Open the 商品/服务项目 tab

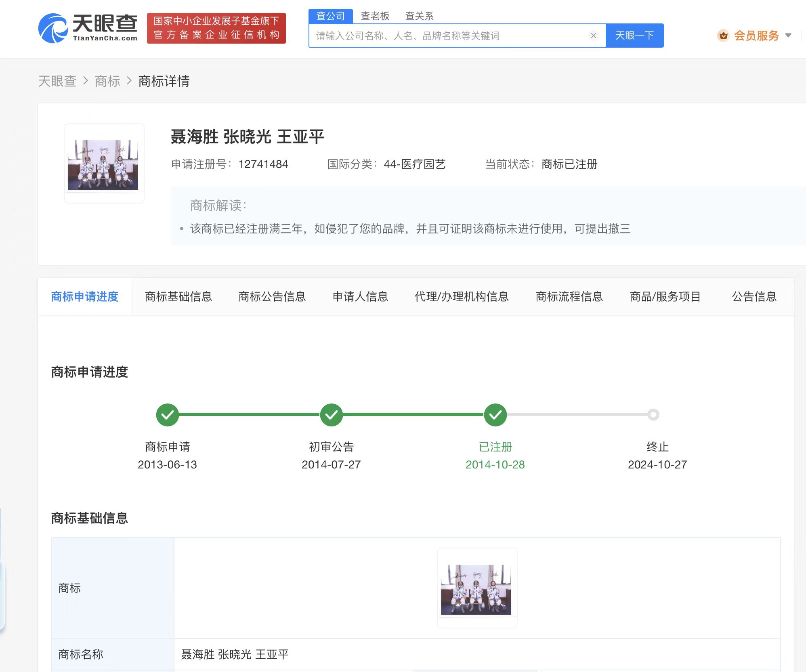point(665,296)
